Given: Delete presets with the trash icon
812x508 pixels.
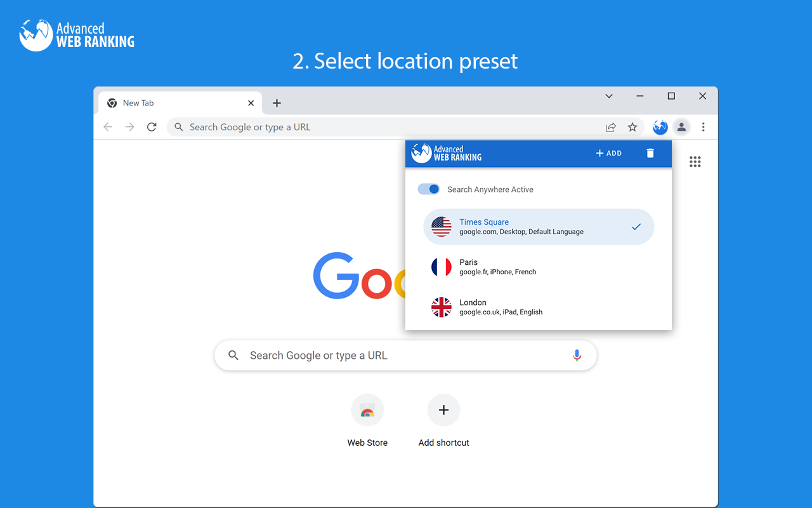Looking at the screenshot, I should [650, 153].
